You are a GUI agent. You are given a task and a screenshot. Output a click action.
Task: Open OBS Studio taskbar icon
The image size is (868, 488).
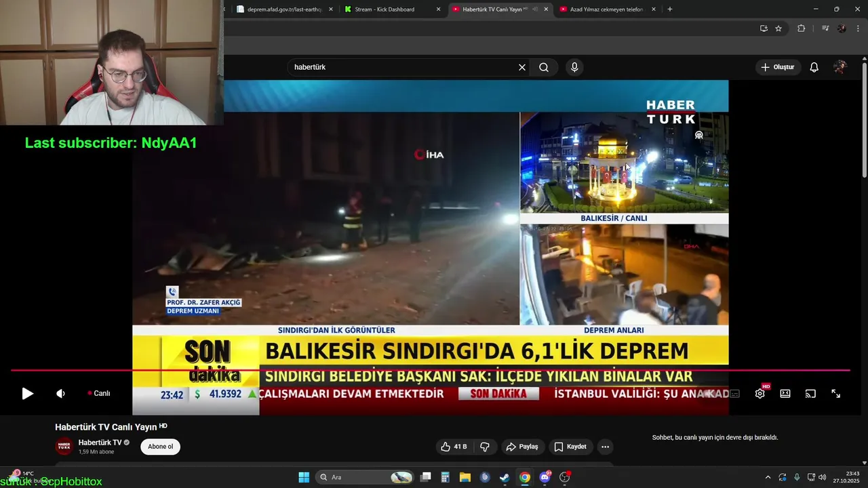(x=565, y=477)
